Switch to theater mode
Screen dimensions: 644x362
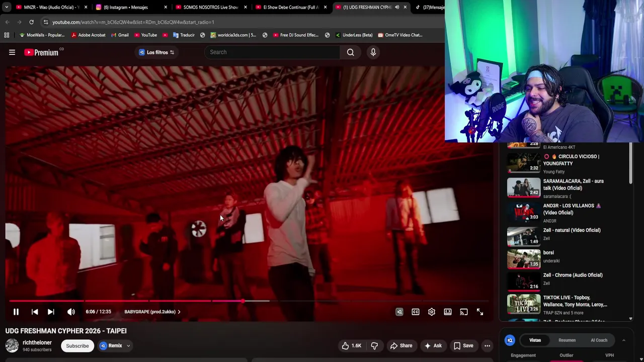(x=448, y=312)
